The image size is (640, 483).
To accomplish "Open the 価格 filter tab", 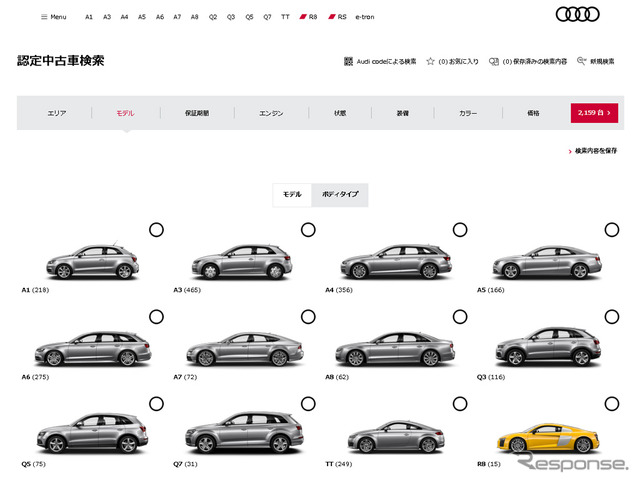I will pos(533,113).
